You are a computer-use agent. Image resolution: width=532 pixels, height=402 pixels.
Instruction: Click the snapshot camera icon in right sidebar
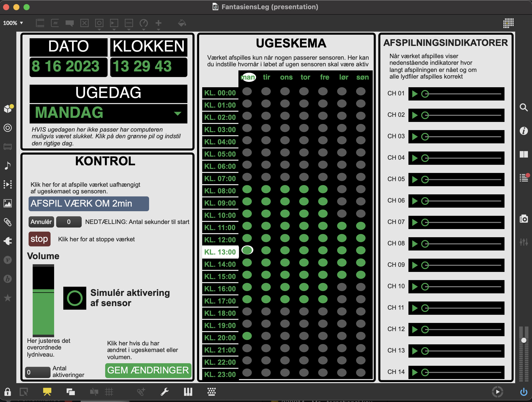pos(524,219)
